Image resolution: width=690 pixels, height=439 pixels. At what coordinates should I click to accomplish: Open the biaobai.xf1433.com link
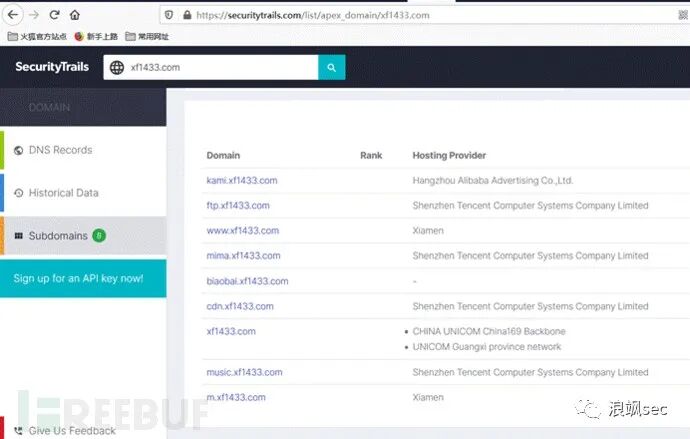tap(247, 281)
